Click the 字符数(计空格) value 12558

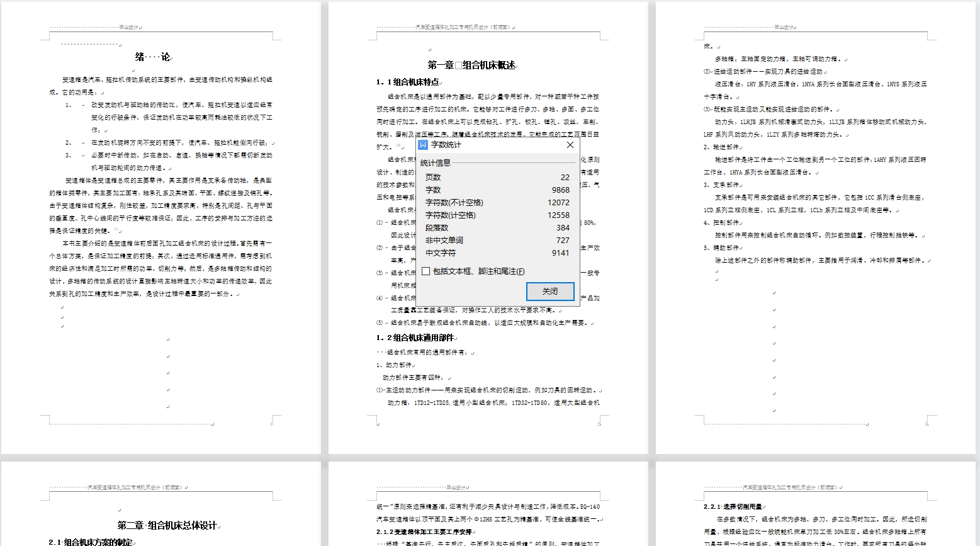[x=558, y=215]
